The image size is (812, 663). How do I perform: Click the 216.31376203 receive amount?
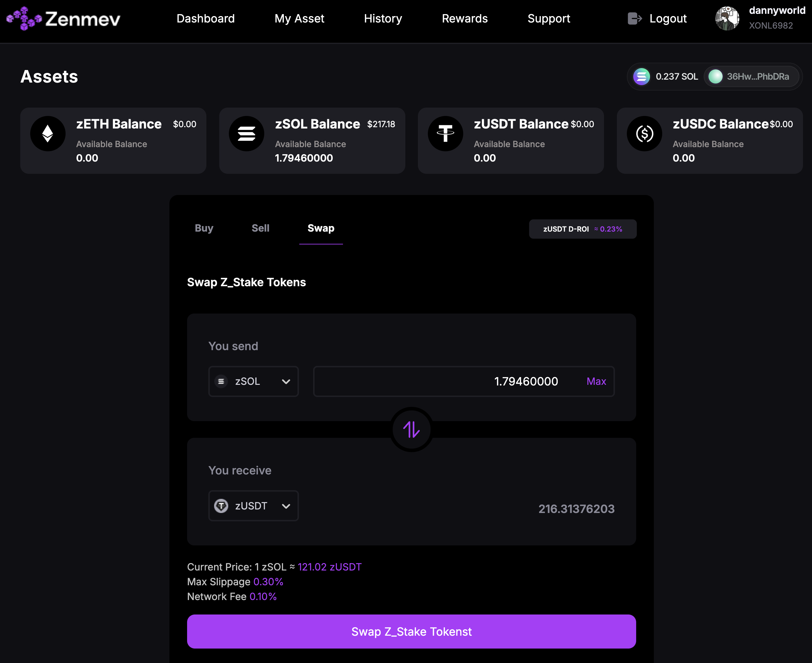[576, 509]
